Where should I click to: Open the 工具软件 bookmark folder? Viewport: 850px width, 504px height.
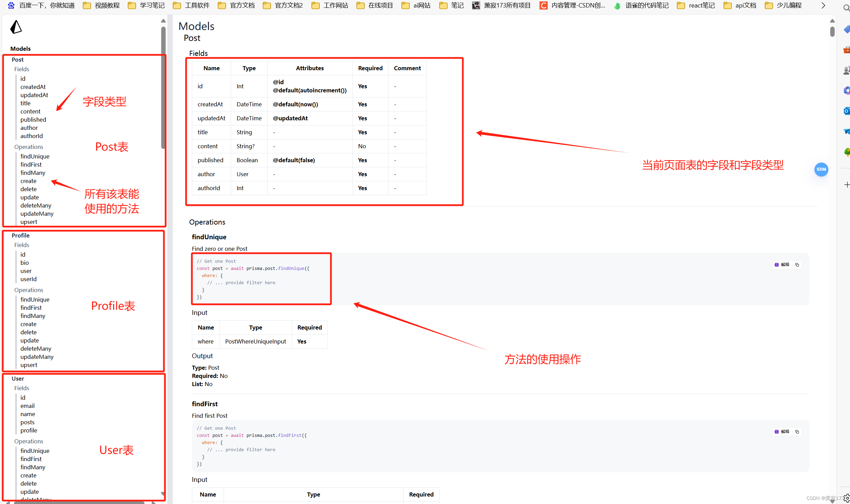(x=192, y=5)
